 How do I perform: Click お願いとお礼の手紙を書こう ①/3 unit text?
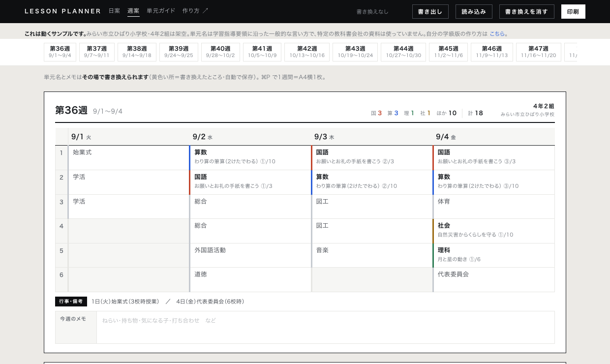click(x=233, y=186)
